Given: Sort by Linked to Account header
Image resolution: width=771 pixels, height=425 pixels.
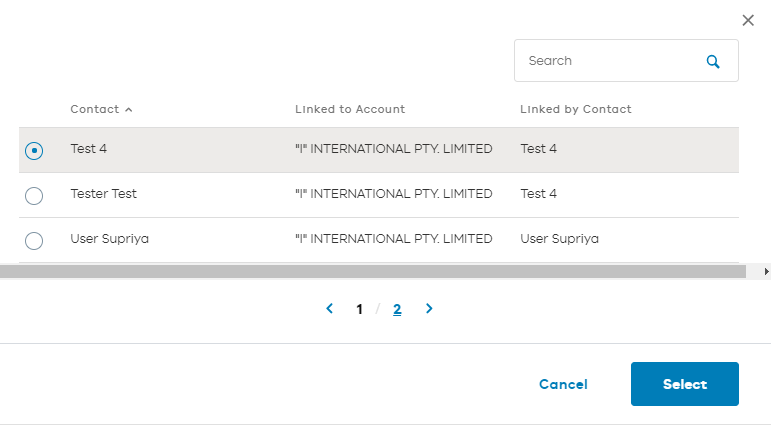Looking at the screenshot, I should point(350,109).
